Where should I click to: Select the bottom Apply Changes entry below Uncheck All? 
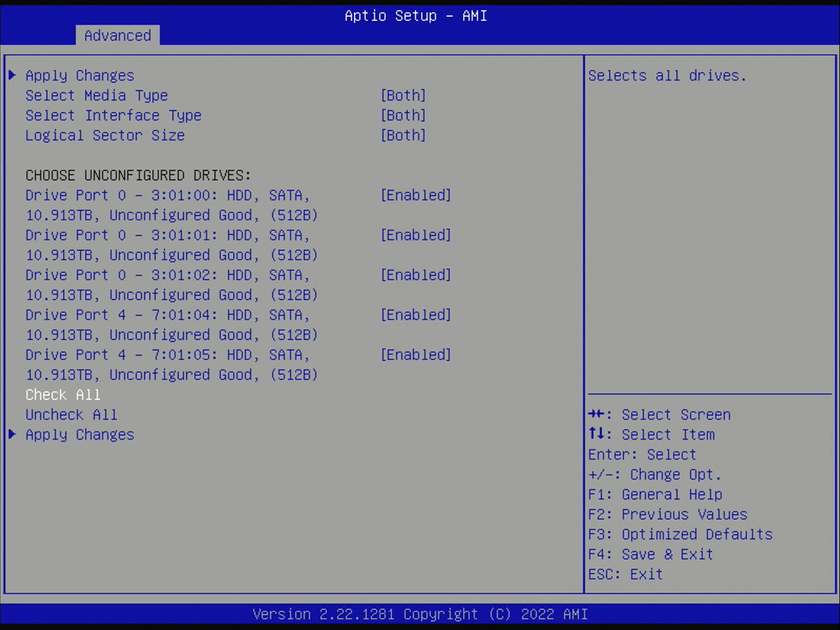coord(80,435)
